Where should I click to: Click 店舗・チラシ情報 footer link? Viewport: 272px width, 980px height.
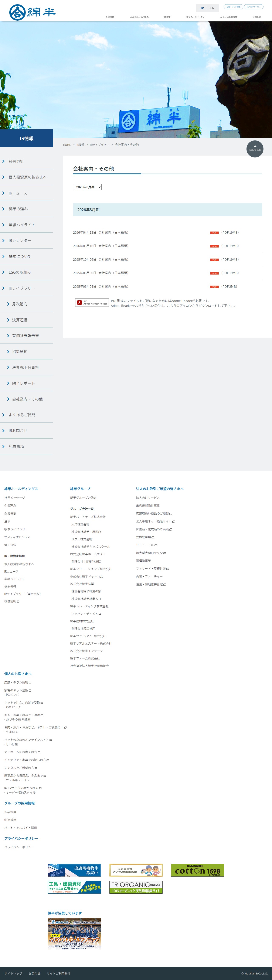click(x=18, y=682)
